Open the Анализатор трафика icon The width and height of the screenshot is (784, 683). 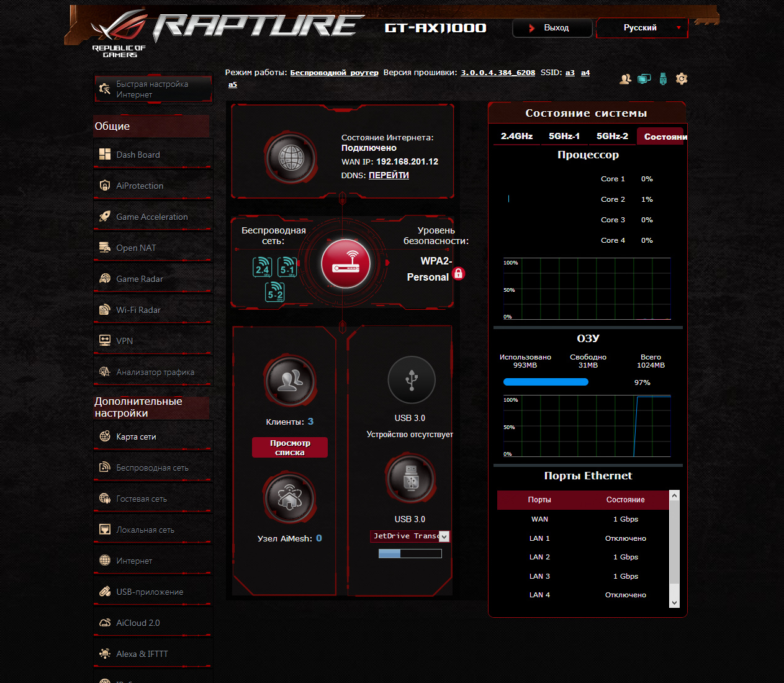(x=105, y=372)
